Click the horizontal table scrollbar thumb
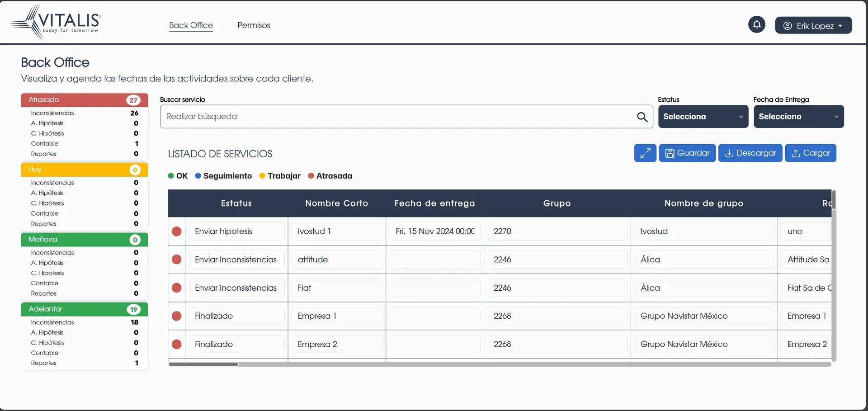 (203, 364)
